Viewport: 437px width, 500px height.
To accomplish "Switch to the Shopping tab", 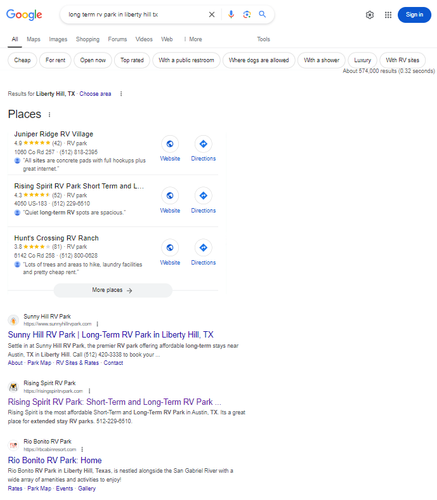I will point(87,39).
